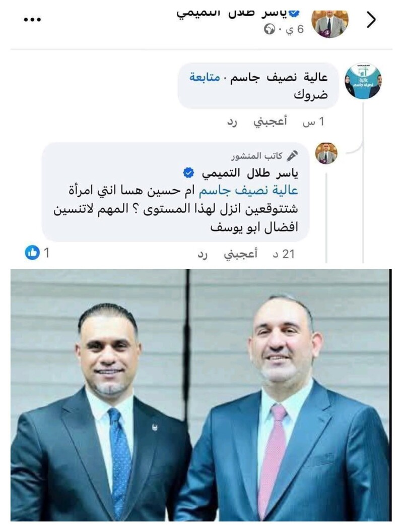Click the blue verified badge in reply
403x532 pixels.
(188, 173)
